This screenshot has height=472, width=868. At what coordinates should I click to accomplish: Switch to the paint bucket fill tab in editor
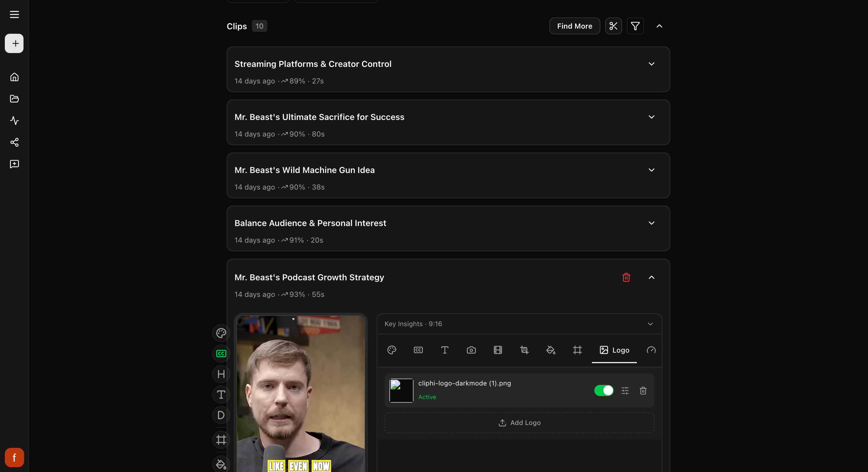(551, 350)
